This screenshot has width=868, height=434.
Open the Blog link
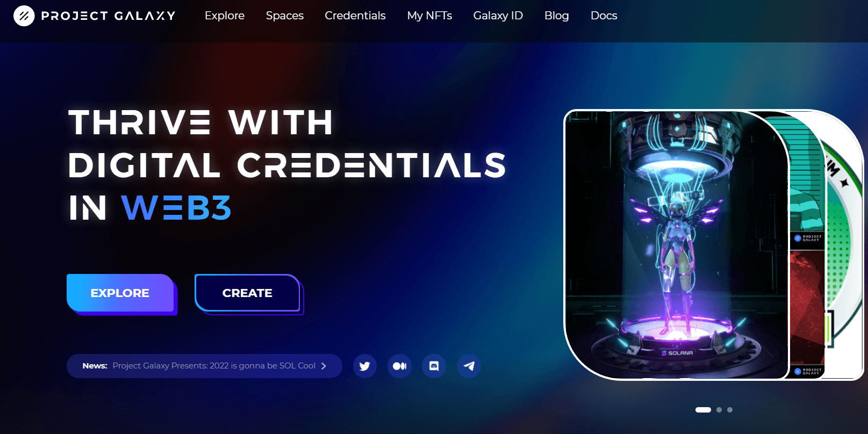coord(557,16)
